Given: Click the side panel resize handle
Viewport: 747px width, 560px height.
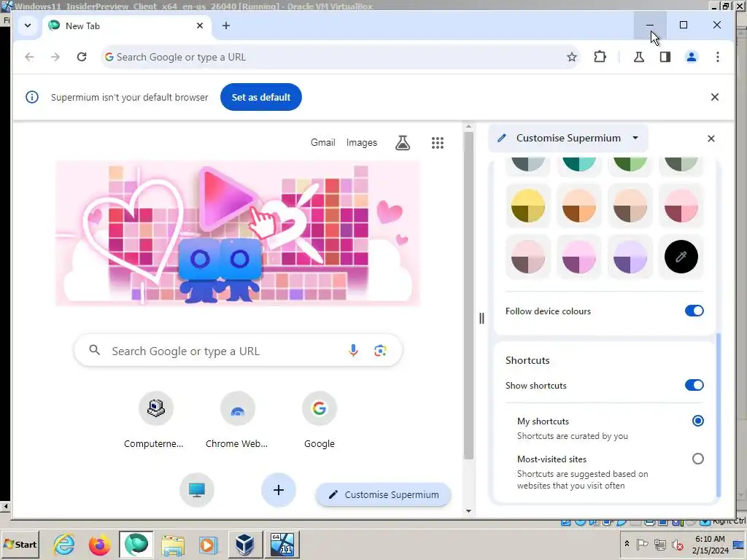Looking at the screenshot, I should (481, 318).
